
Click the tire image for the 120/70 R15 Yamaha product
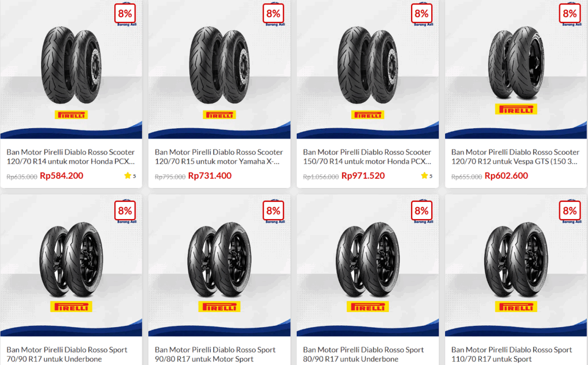219,65
